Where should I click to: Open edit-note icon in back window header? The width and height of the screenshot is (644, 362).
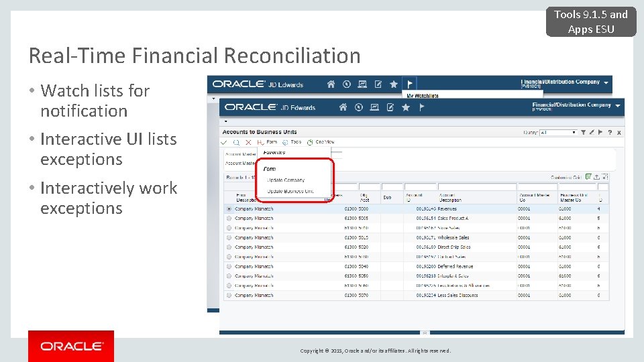point(378,84)
